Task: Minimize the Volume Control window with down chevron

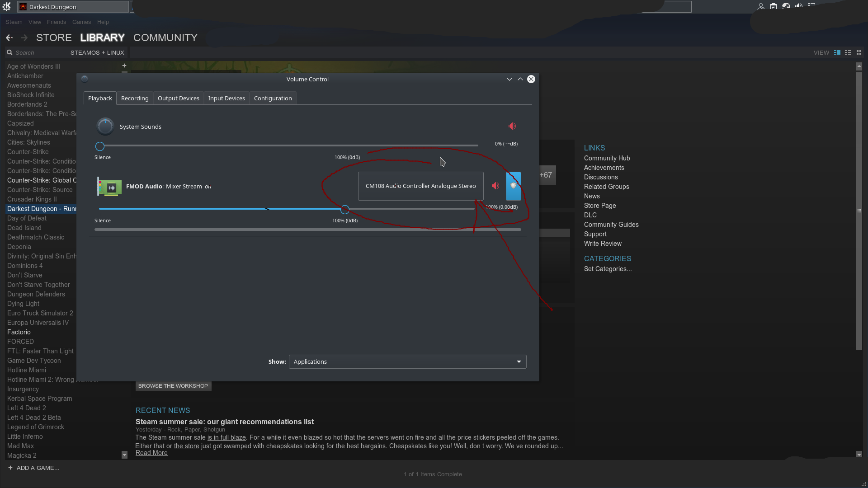Action: 509,79
